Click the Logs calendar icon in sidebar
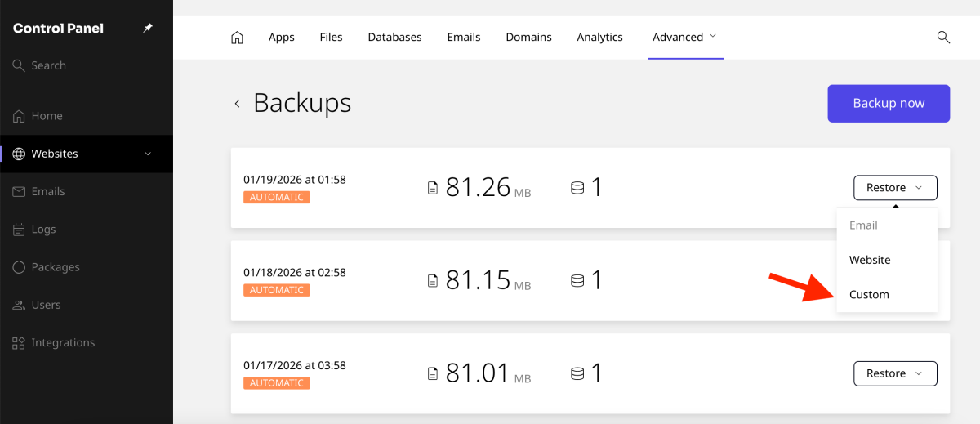 coord(20,230)
